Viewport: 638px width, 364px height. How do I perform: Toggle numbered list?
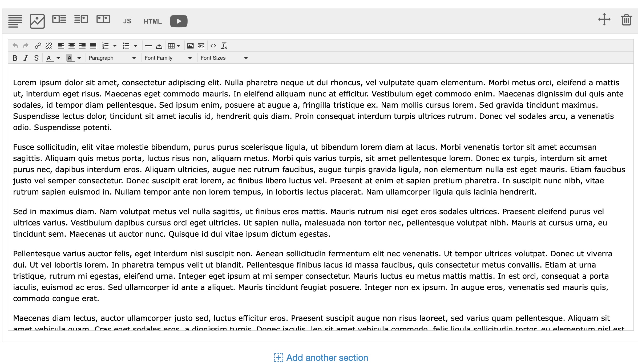106,46
